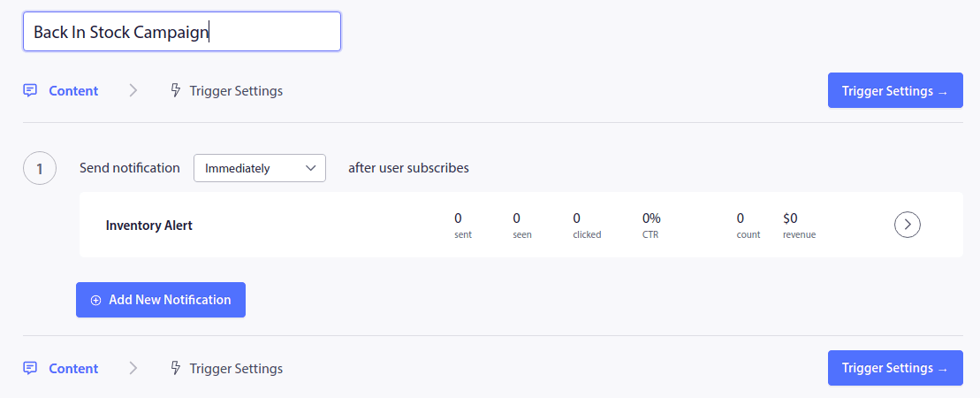Image resolution: width=980 pixels, height=398 pixels.
Task: Go to bottom Trigger Settings tab label
Action: tap(236, 368)
